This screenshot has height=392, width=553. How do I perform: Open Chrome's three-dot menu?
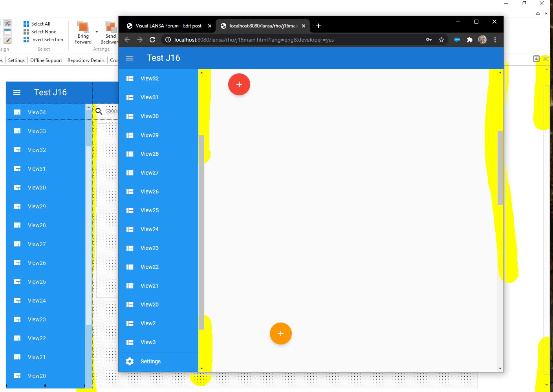pos(495,40)
